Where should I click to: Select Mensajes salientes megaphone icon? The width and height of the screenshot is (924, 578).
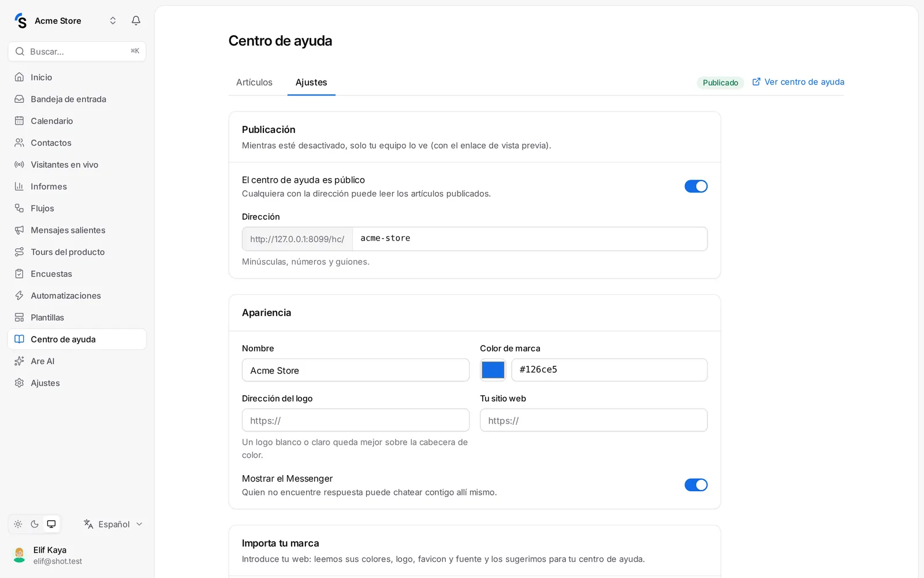(x=19, y=230)
